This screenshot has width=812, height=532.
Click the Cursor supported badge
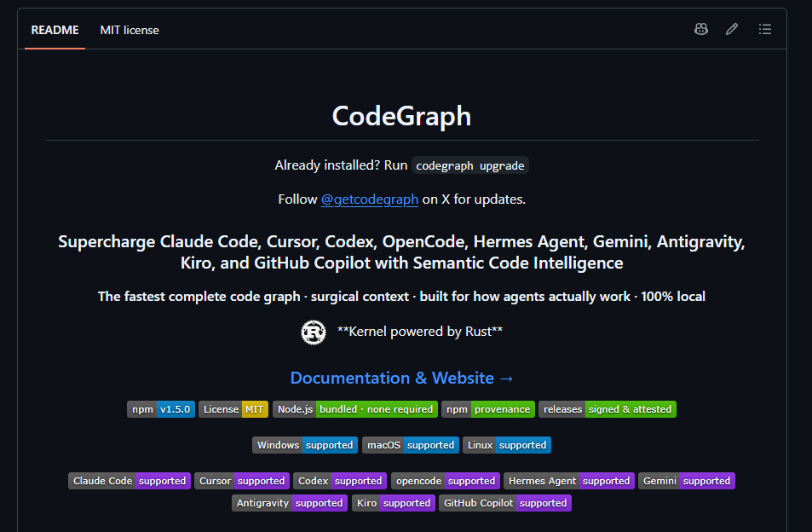(242, 481)
